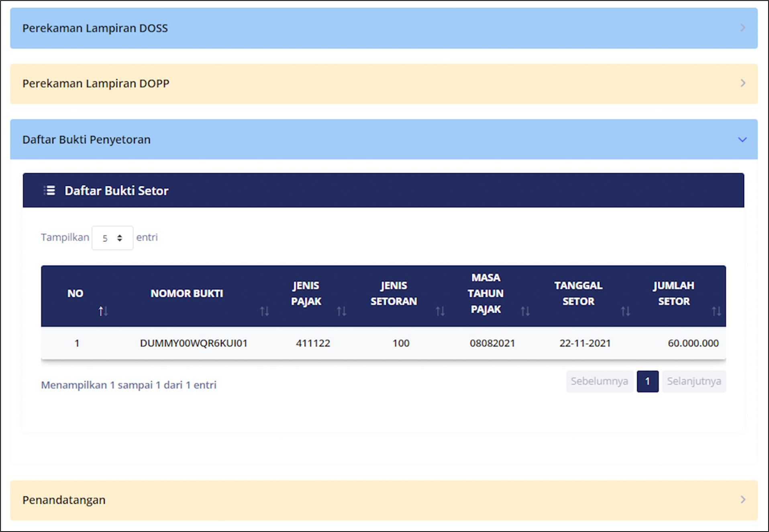Click the 60.000.000 Jumlah Setor cell

click(x=693, y=343)
